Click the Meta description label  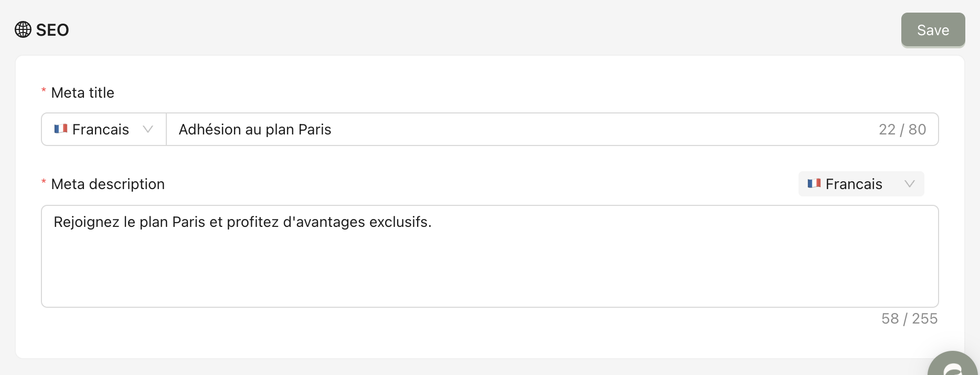tap(108, 184)
